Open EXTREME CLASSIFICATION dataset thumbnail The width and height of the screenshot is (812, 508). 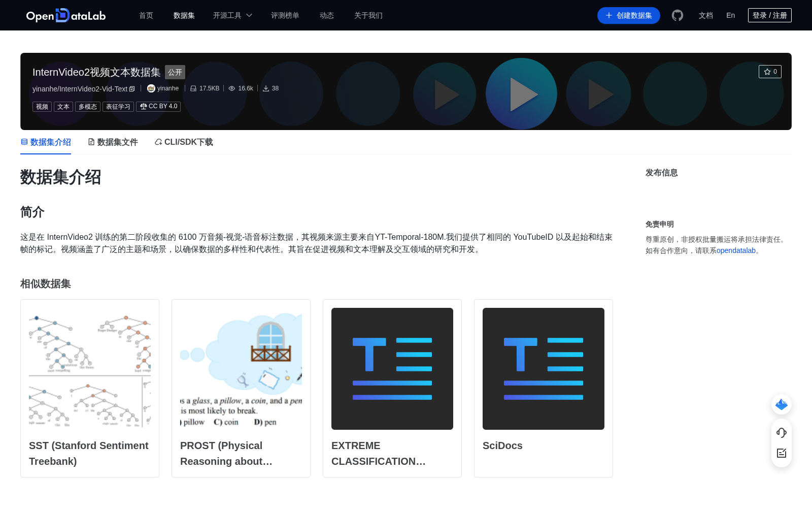click(392, 369)
